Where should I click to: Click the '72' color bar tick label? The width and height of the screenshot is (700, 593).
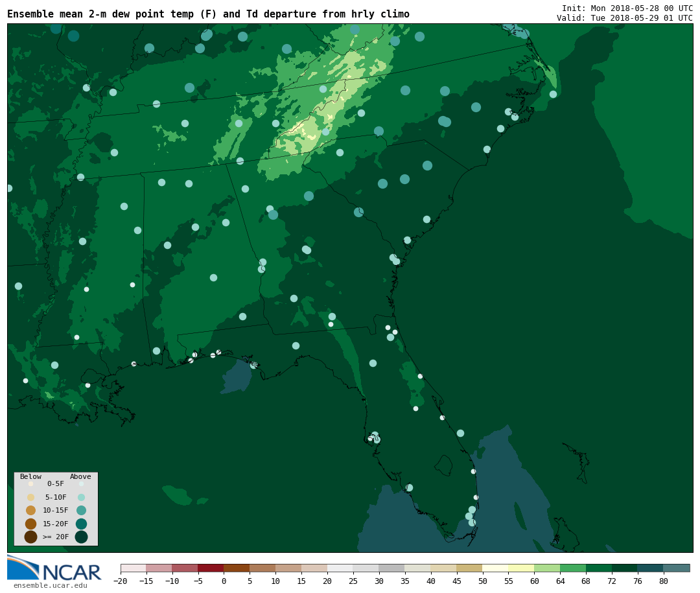point(612,581)
